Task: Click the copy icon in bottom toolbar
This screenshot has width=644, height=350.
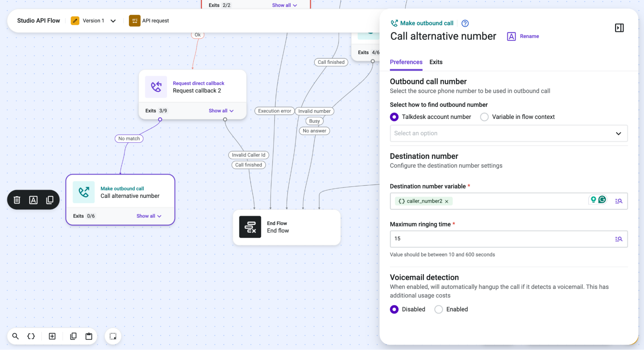Action: pyautogui.click(x=73, y=336)
